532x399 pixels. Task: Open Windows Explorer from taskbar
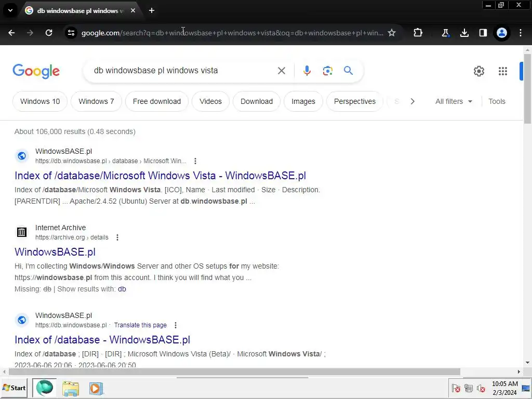[71, 388]
